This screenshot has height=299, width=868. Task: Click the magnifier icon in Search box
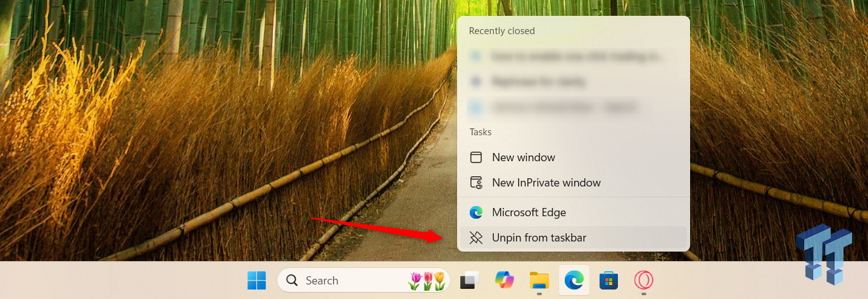[292, 280]
